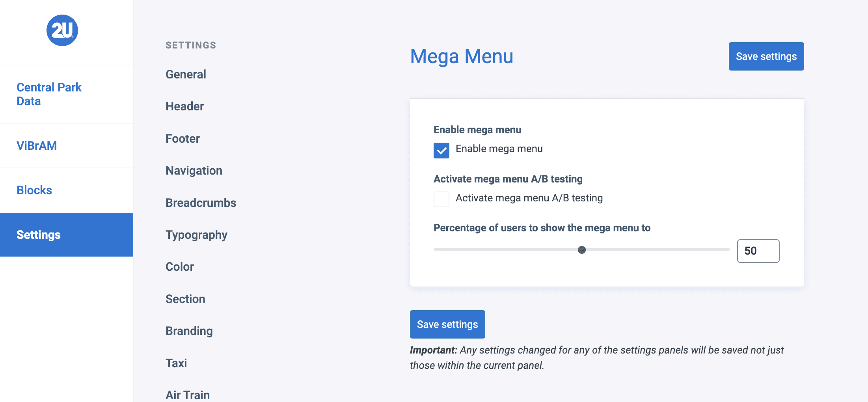The image size is (868, 402).
Task: Switch to Header settings panel
Action: [184, 106]
